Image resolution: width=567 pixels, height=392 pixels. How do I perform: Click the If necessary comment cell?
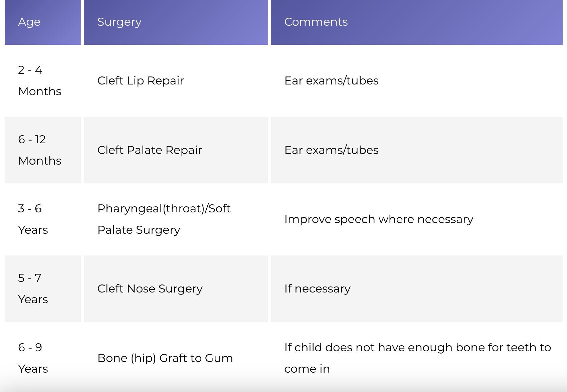click(416, 288)
